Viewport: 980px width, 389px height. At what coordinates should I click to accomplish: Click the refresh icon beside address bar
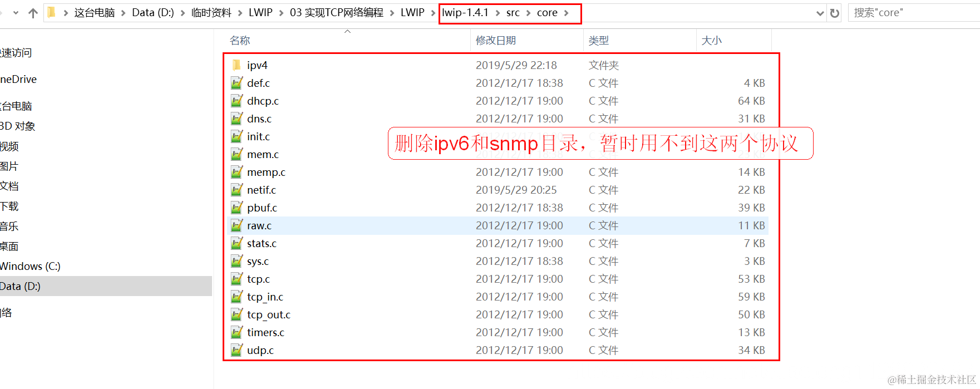coord(834,13)
